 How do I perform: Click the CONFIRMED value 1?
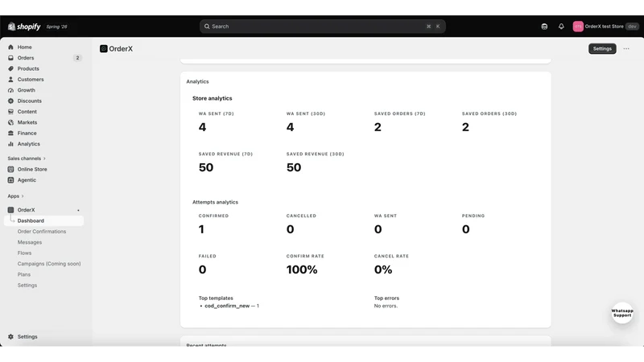pyautogui.click(x=201, y=229)
